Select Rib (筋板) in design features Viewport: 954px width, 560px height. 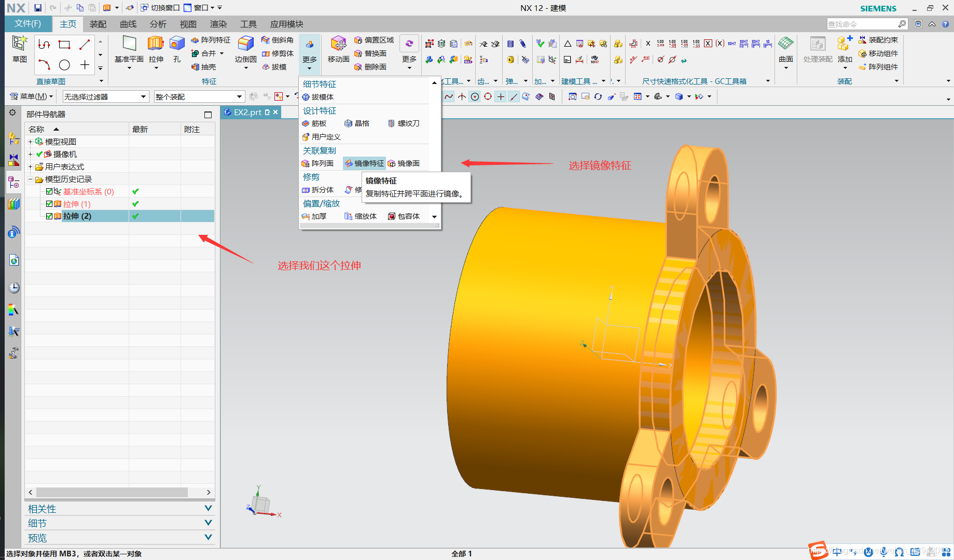pos(314,123)
